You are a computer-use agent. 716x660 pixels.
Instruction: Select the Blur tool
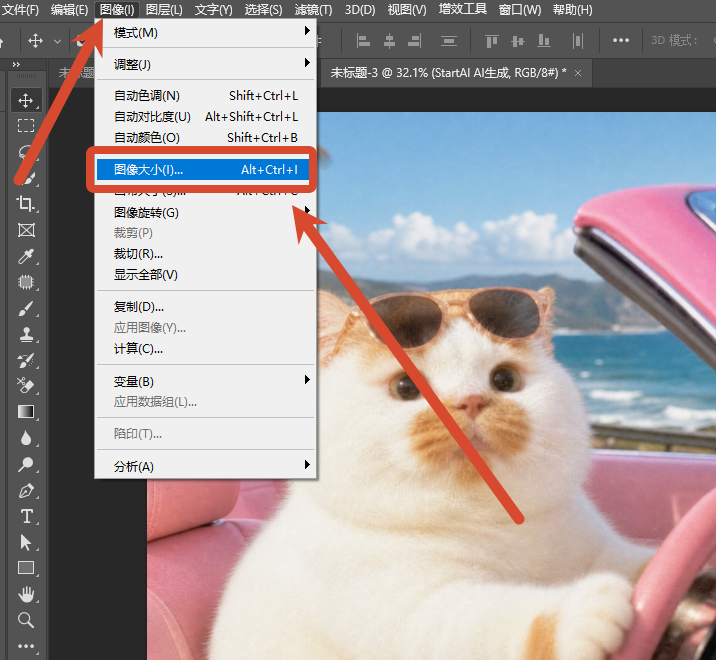(26, 438)
